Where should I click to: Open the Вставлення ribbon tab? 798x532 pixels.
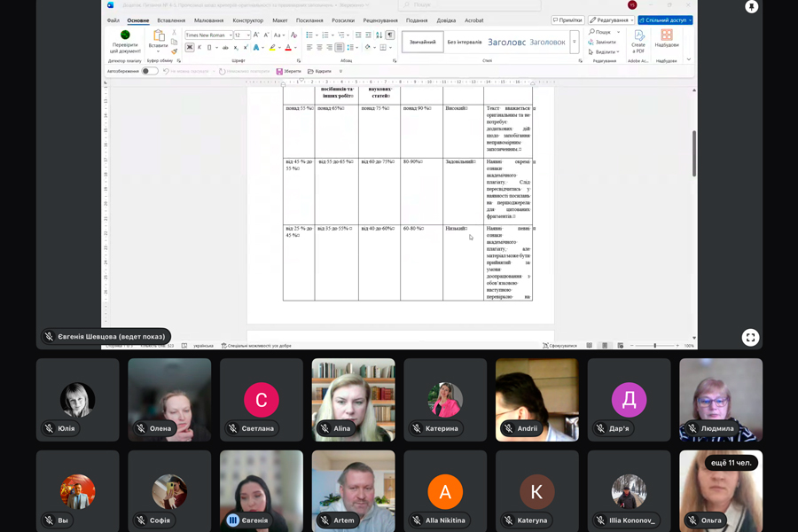pyautogui.click(x=171, y=20)
